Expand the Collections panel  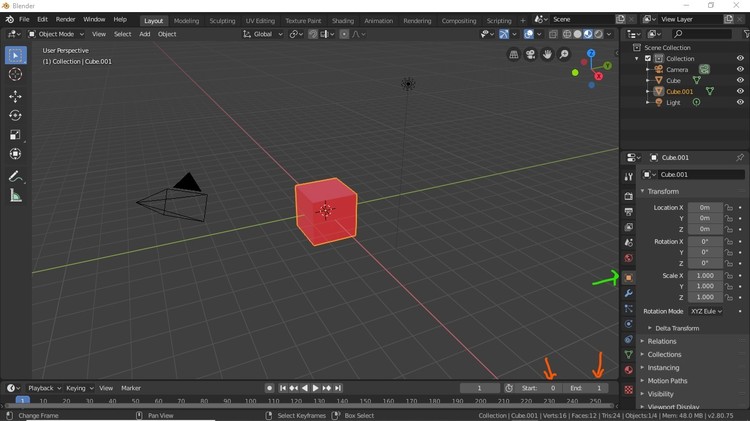[664, 355]
